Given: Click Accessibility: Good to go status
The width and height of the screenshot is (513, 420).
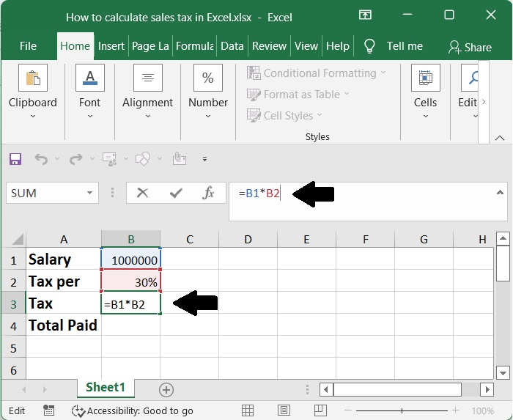Looking at the screenshot, I should pos(133,410).
